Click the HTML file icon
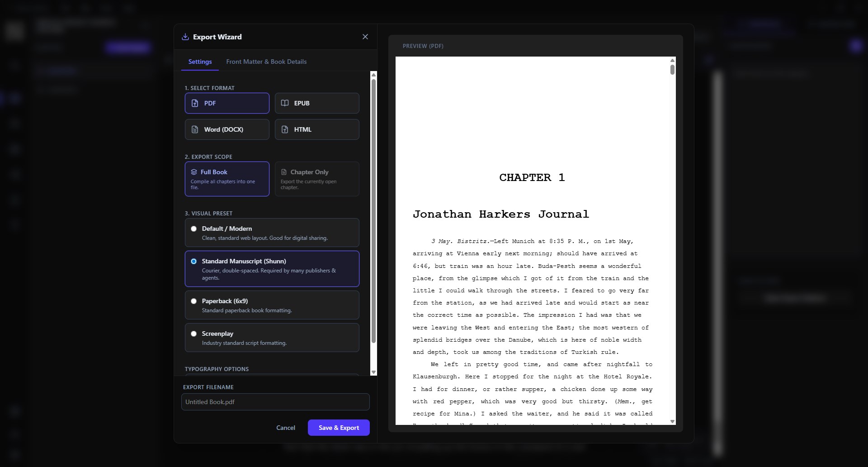The height and width of the screenshot is (467, 868). click(285, 129)
